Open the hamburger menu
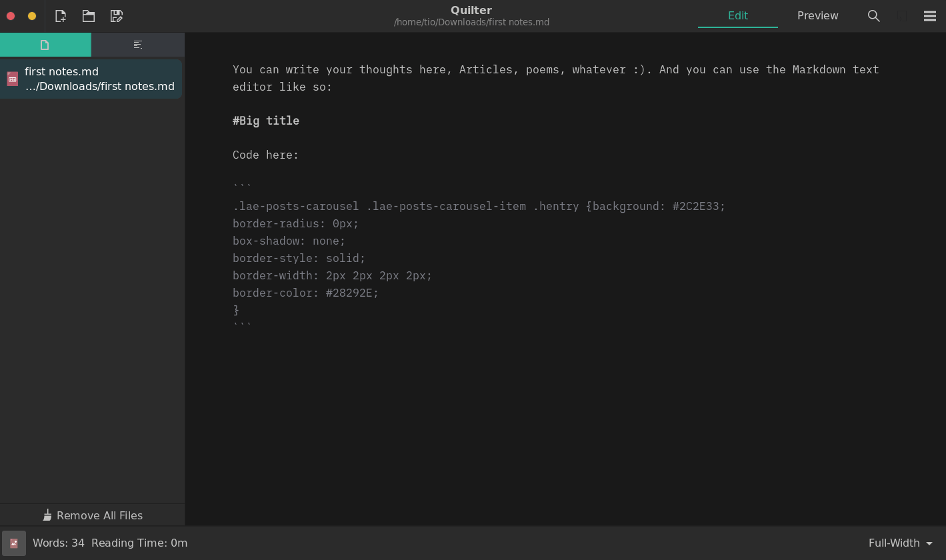Screen dimensions: 946x560 929,16
